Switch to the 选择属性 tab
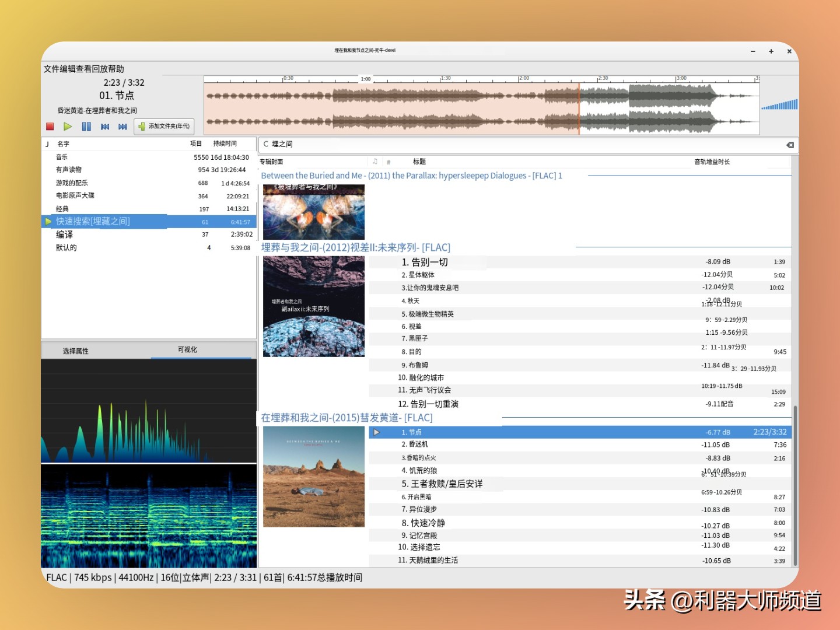Screen dimensions: 840x630 pyautogui.click(x=76, y=351)
